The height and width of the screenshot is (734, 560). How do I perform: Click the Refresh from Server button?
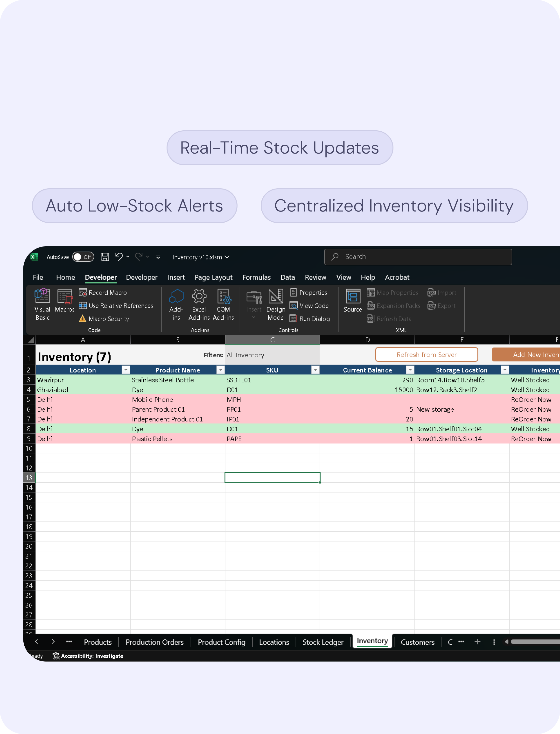click(426, 354)
